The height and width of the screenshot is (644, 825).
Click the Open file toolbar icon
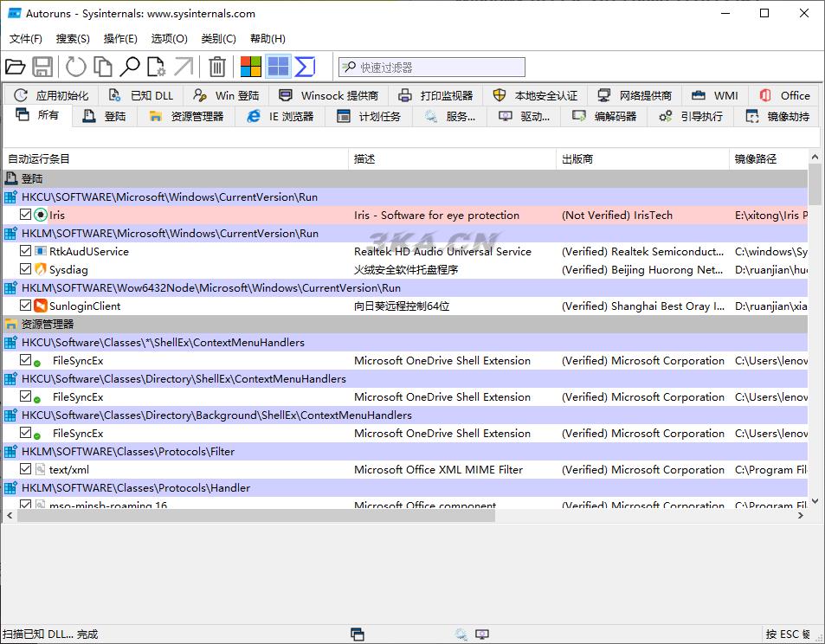pos(16,67)
